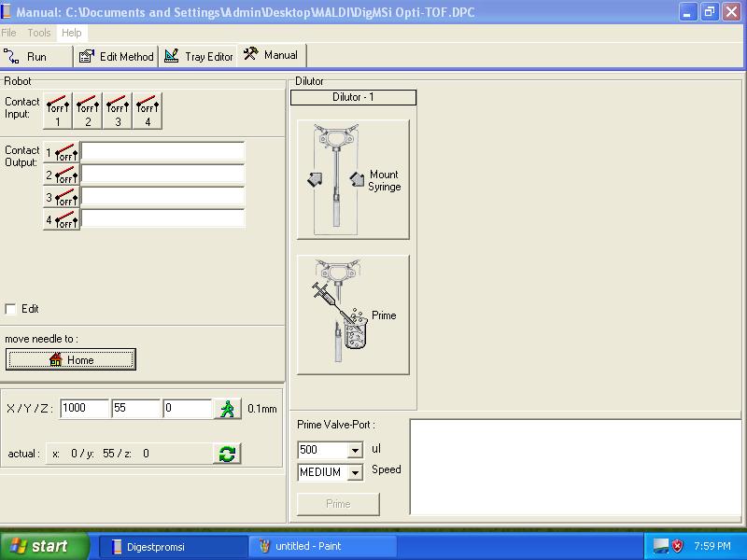Click the Mount Syringe icon button
Image resolution: width=747 pixels, height=560 pixels.
pos(352,179)
